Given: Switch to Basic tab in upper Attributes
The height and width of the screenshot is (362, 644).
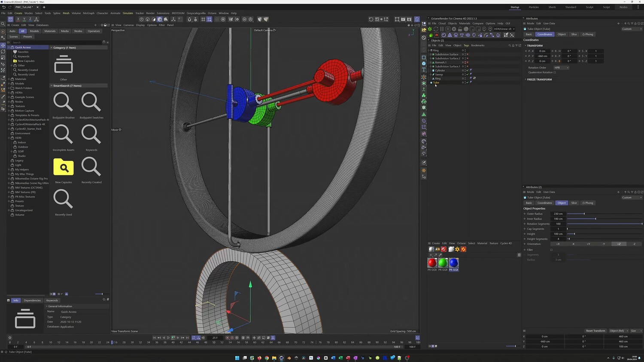Looking at the screenshot, I should 529,34.
